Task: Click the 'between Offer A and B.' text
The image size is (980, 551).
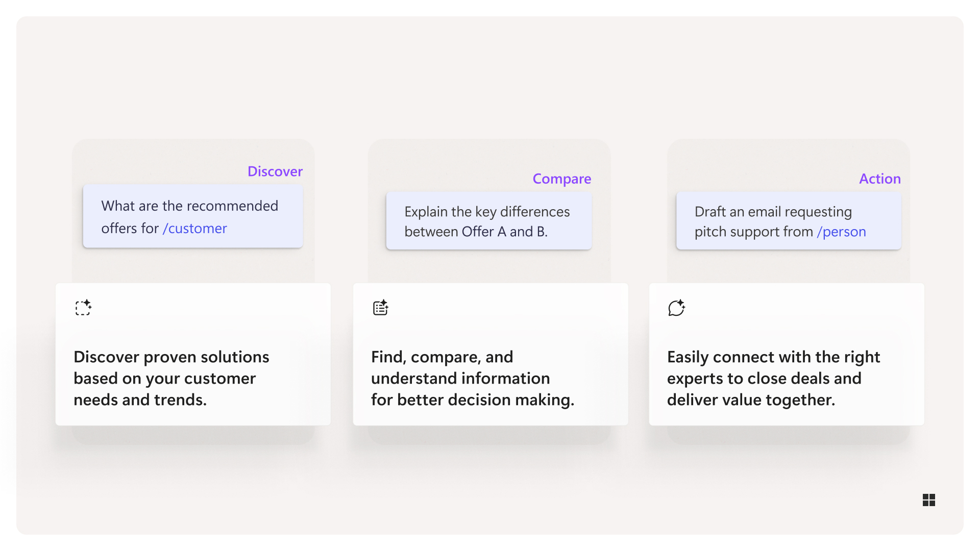Action: click(x=476, y=232)
